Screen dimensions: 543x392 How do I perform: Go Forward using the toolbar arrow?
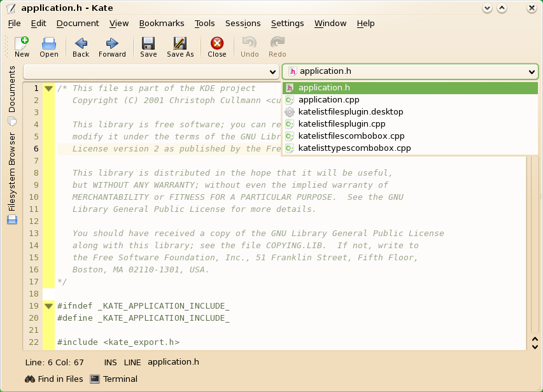(x=112, y=46)
